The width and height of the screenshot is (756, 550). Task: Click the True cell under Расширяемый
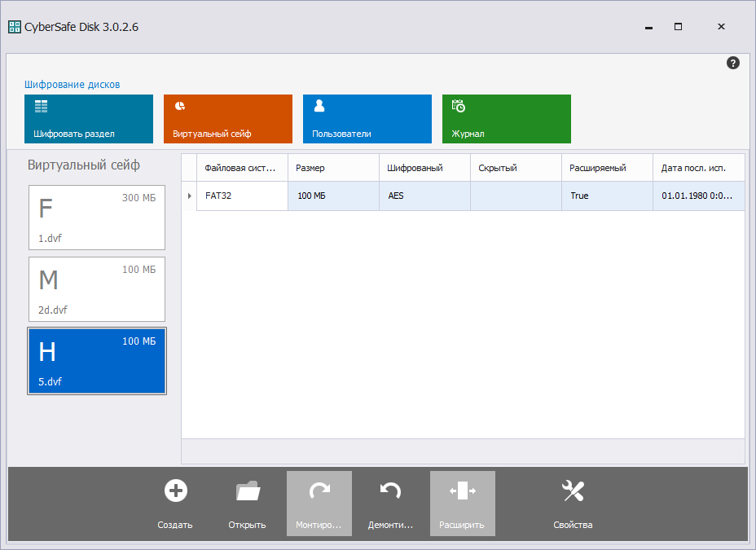(579, 196)
